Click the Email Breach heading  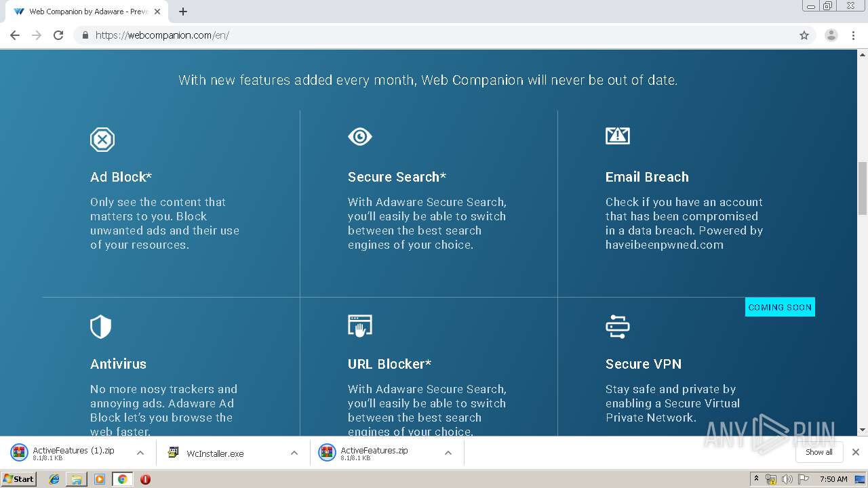647,177
